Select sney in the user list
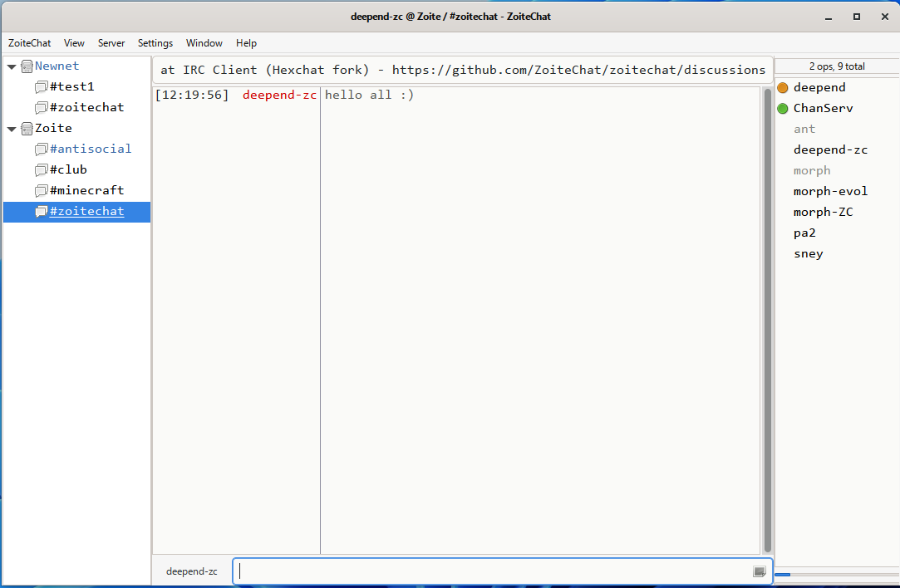The height and width of the screenshot is (588, 900). pos(808,253)
